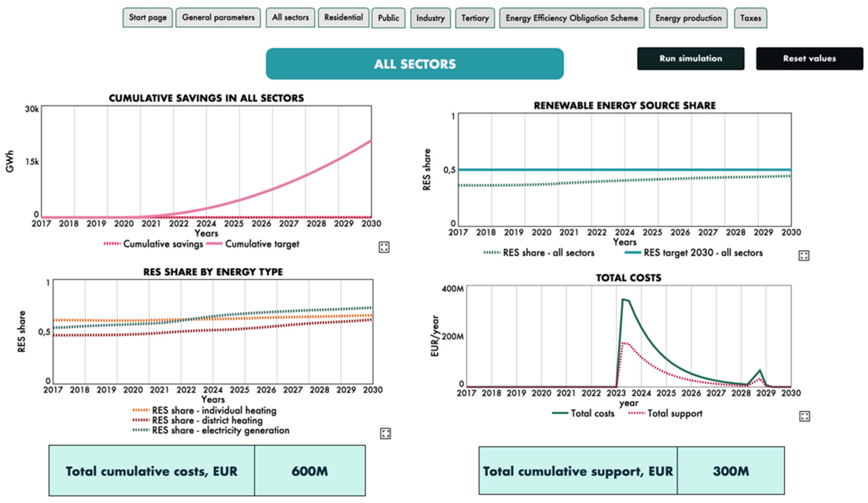This screenshot has height=503, width=868.
Task: Open the Tertiary tab
Action: [x=475, y=18]
